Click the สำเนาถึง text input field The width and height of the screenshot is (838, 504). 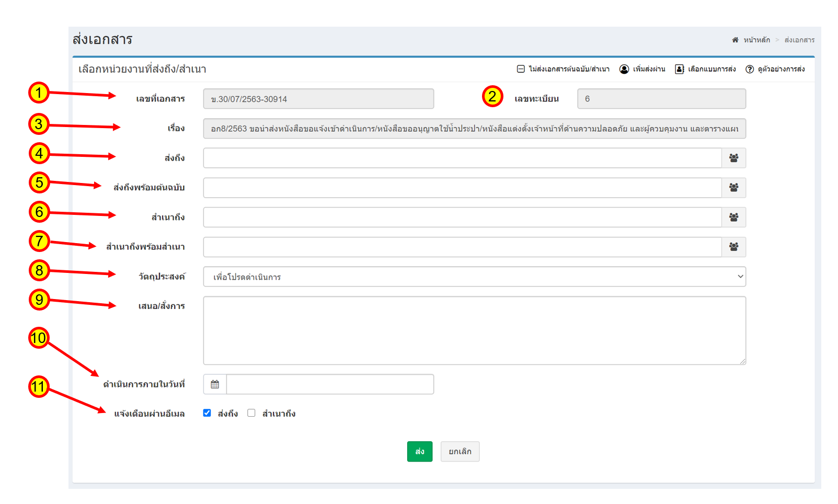point(462,217)
